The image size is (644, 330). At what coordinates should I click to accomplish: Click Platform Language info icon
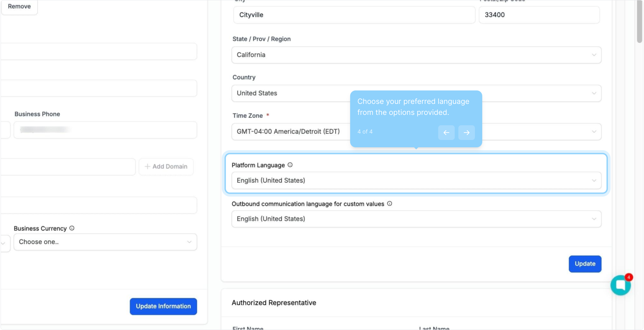[x=290, y=165]
